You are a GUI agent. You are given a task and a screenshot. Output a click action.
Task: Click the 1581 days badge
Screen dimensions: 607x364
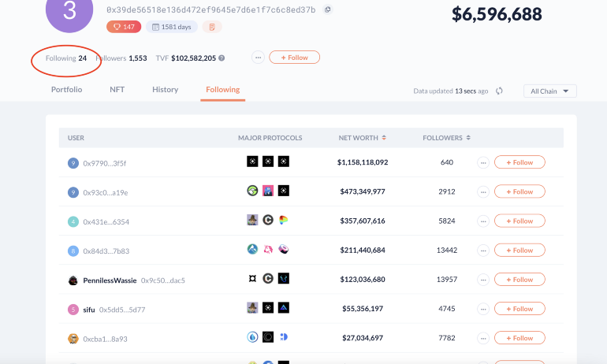(x=172, y=27)
